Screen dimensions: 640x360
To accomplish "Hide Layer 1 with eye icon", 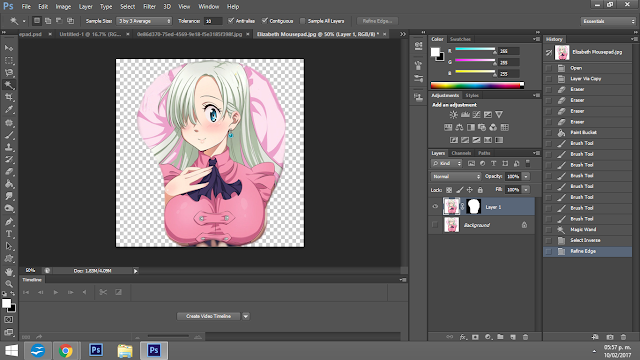I will pyautogui.click(x=435, y=207).
